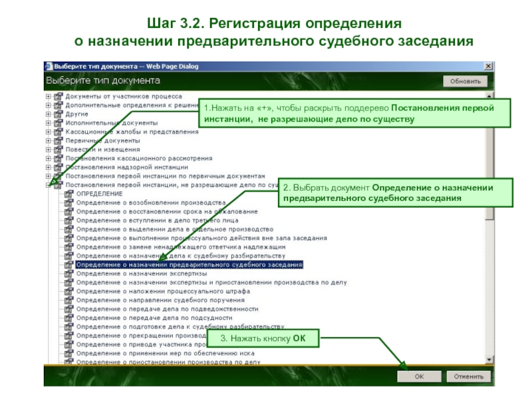The width and height of the screenshot is (532, 399).
Task: Click the icon beside Кассационные жалобы и представления
Action: point(59,132)
